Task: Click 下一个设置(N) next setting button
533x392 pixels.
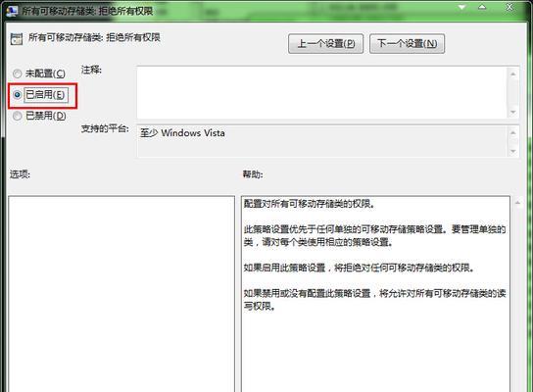Action: 407,43
